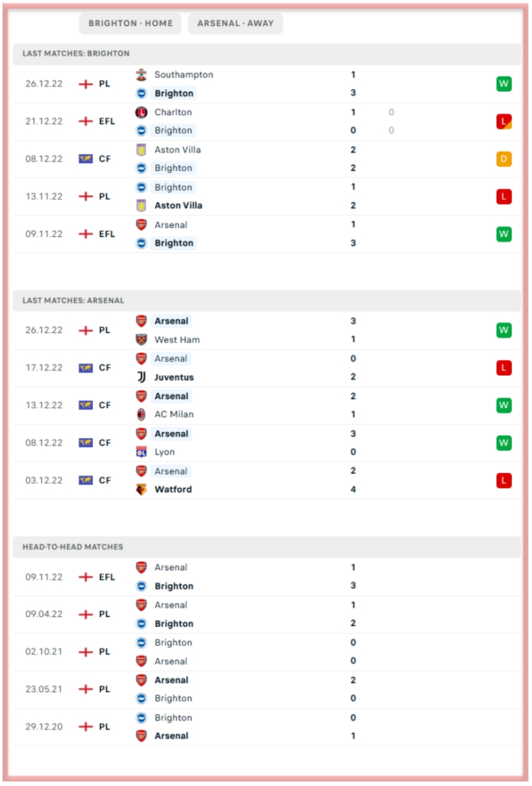Click the West Ham crest icon
Screen dimensions: 532x786
coord(141,339)
